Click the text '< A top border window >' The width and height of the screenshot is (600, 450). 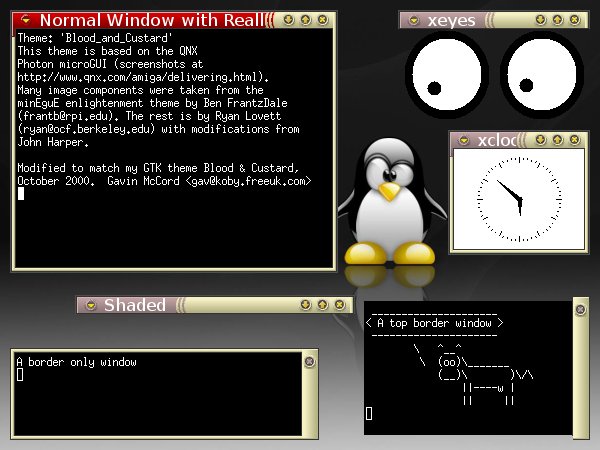tap(434, 323)
